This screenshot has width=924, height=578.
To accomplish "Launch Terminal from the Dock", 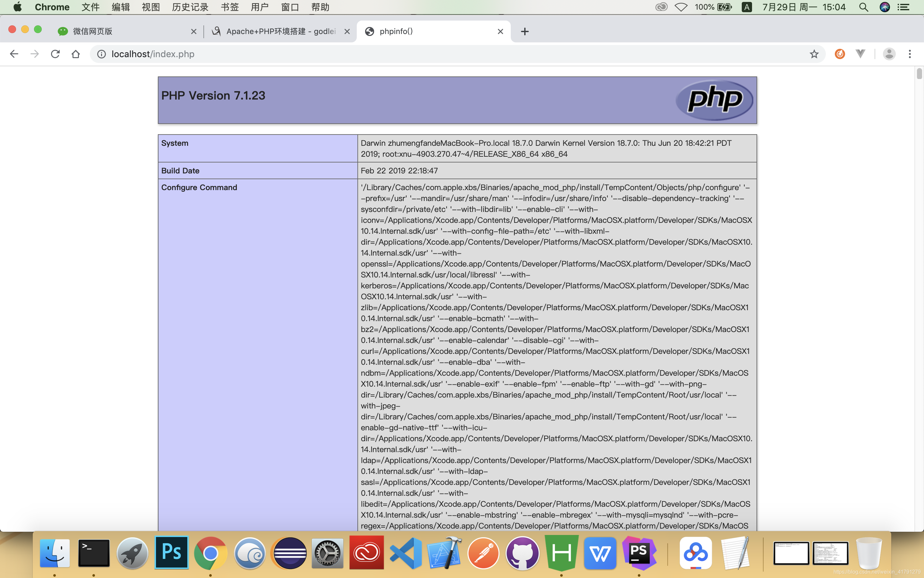I will click(x=94, y=553).
